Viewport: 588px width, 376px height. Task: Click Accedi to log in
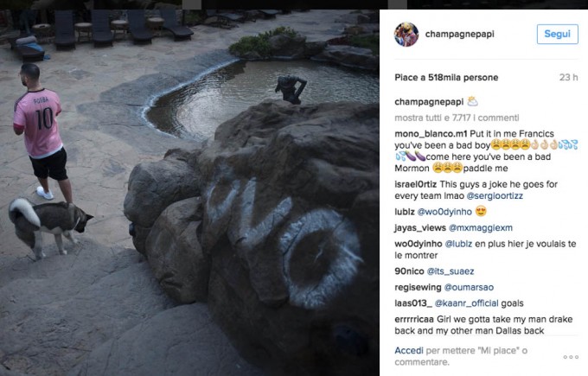[x=409, y=351]
